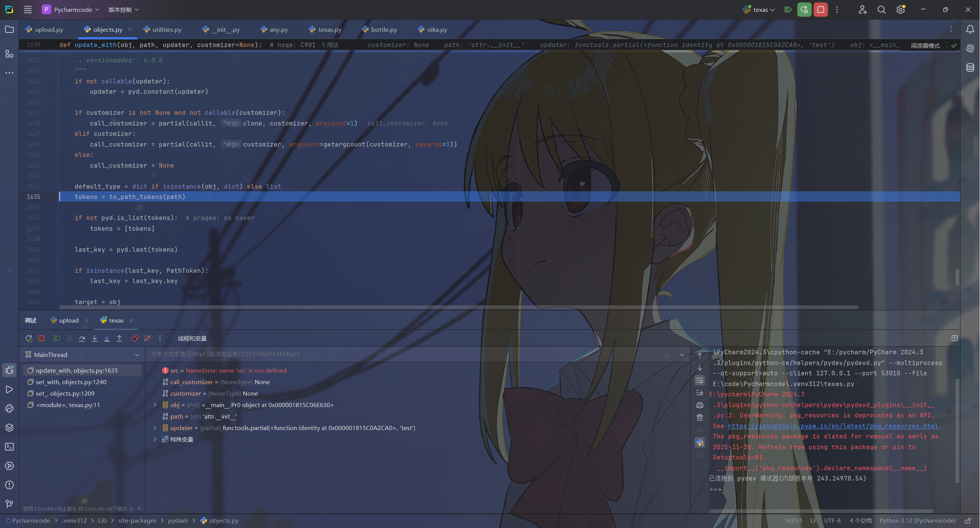Open the Python Packages tool window
Viewport: 980px width, 528px height.
coord(9,427)
